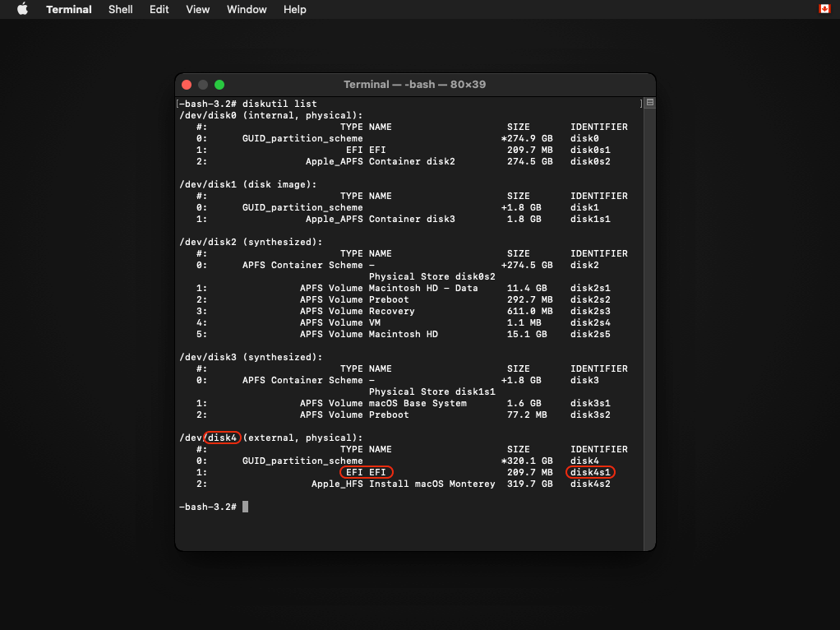The width and height of the screenshot is (840, 630).
Task: Click the grey minimize window button
Action: pyautogui.click(x=203, y=85)
